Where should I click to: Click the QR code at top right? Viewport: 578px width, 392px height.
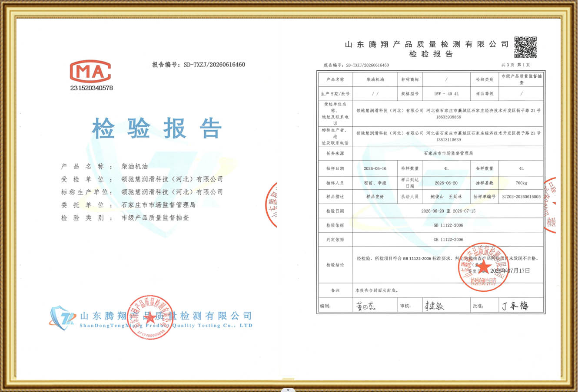pyautogui.click(x=525, y=47)
